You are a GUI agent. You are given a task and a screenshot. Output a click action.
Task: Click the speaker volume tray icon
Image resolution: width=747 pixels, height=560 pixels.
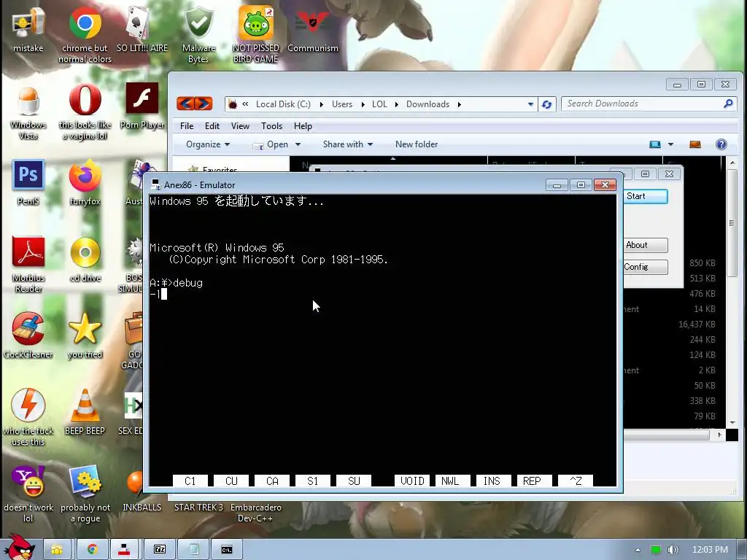[x=673, y=550]
